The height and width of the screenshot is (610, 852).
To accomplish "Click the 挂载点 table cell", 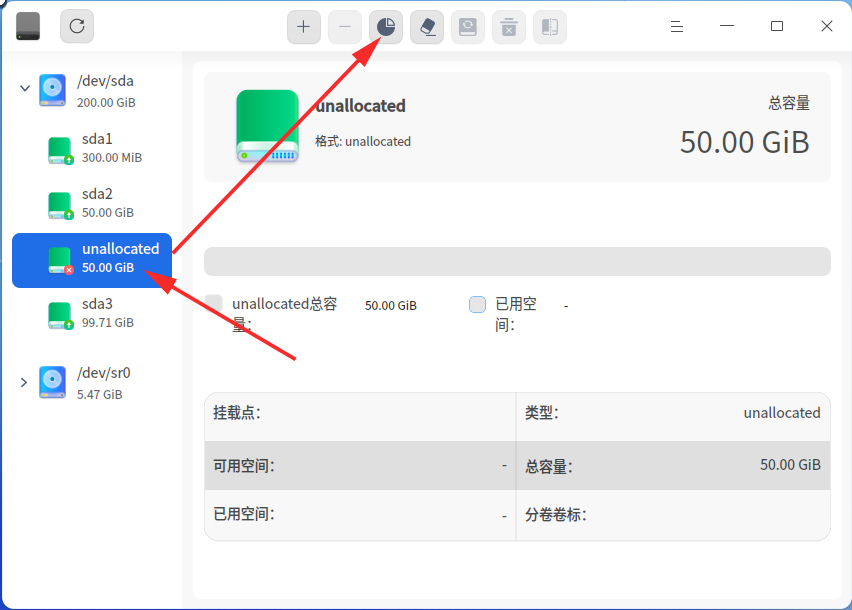I will point(360,416).
